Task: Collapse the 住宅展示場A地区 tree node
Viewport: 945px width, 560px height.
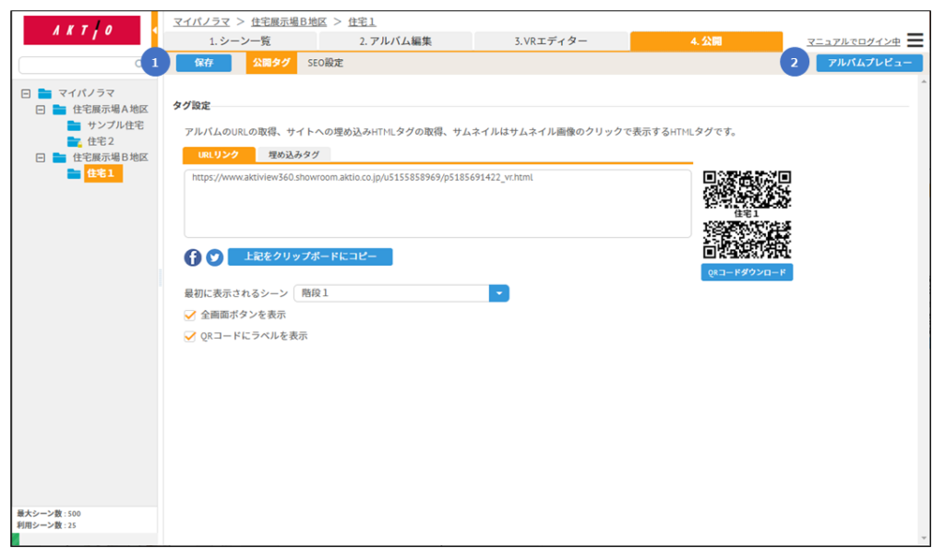Action: pos(41,109)
